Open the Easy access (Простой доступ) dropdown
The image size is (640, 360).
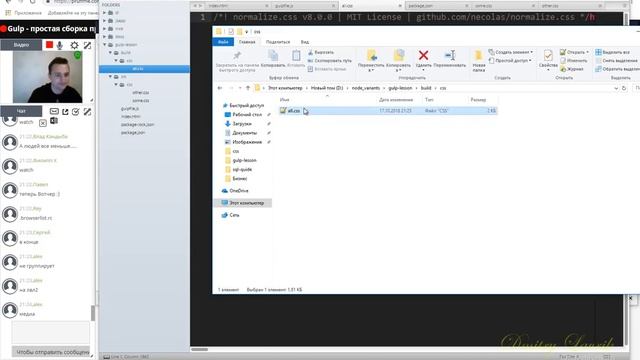(510, 60)
